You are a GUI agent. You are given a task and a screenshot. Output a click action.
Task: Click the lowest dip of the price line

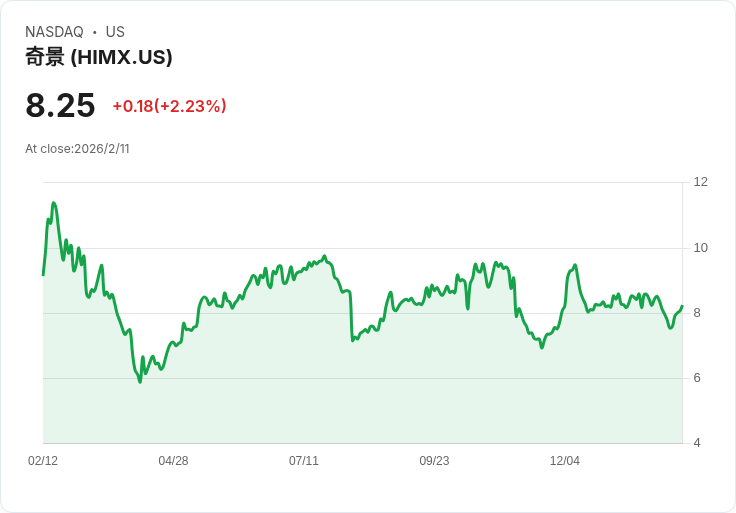point(140,382)
